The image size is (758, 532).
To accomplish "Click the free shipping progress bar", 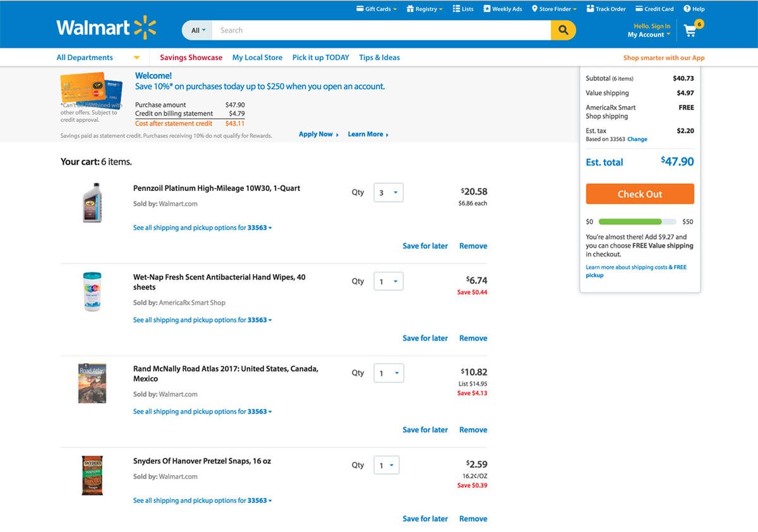I will click(x=637, y=222).
